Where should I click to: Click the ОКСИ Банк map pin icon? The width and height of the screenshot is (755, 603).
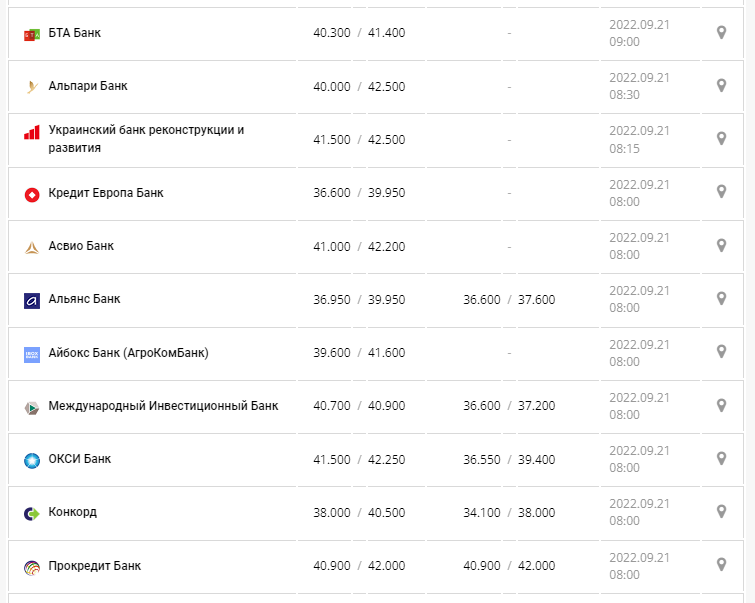coord(721,458)
